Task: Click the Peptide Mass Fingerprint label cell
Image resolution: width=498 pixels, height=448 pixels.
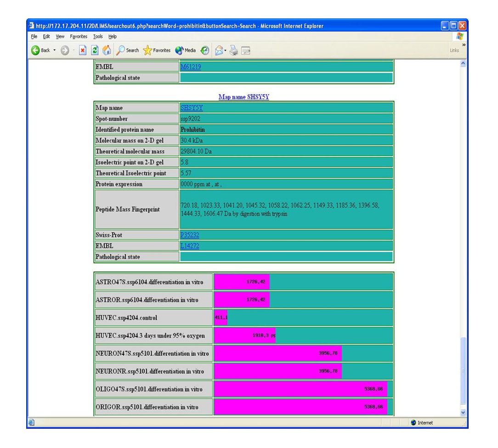Action: click(137, 209)
